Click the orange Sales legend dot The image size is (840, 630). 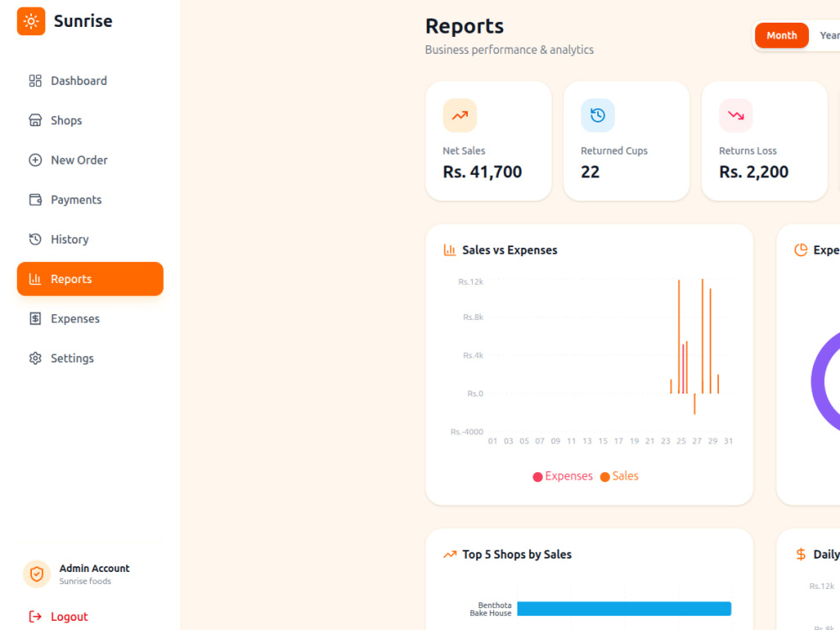[x=605, y=477]
